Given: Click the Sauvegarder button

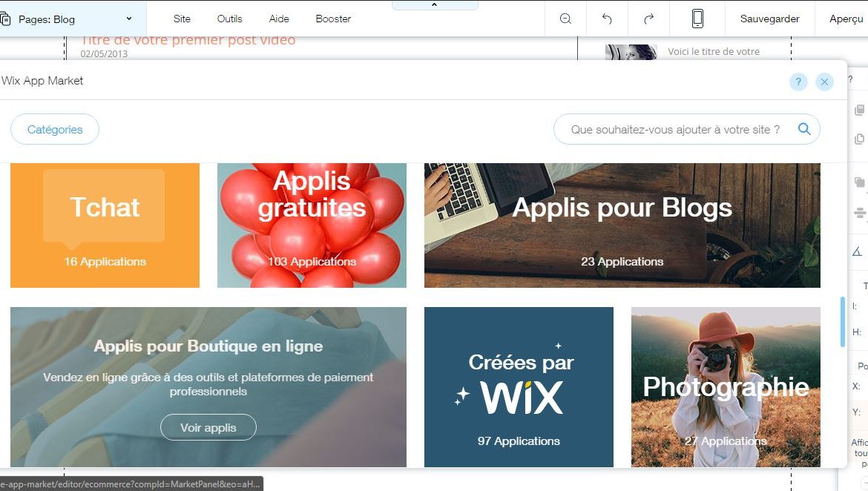Looking at the screenshot, I should pyautogui.click(x=769, y=19).
